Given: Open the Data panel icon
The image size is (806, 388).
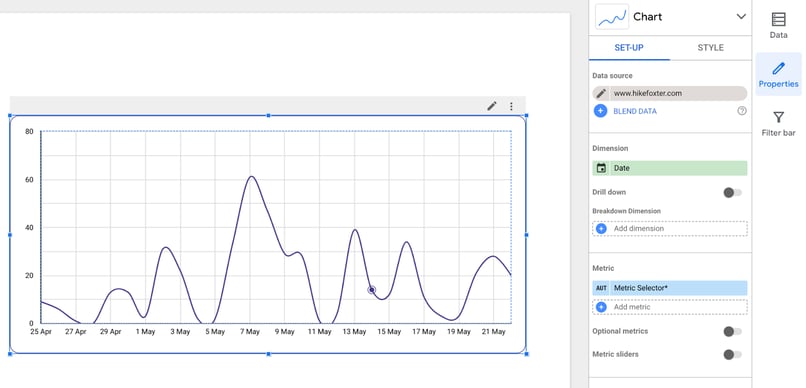Looking at the screenshot, I should (778, 20).
